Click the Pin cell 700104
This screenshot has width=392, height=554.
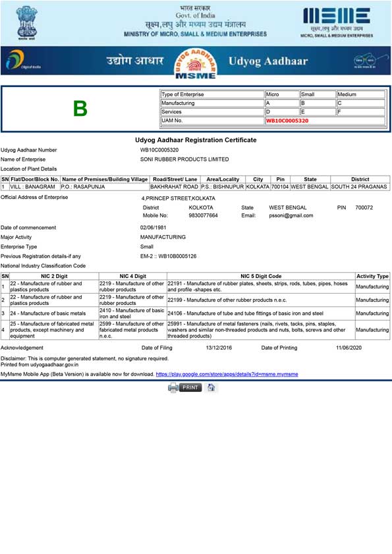[280, 187]
